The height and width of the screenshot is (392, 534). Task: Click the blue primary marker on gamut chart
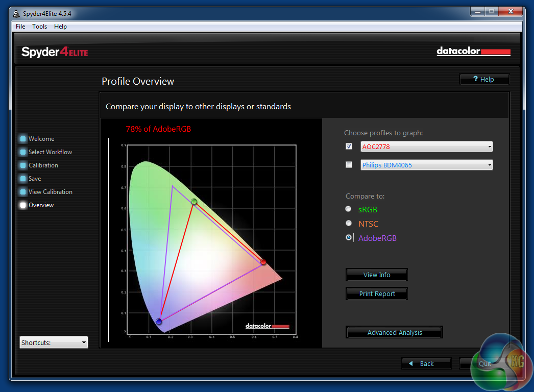click(159, 322)
